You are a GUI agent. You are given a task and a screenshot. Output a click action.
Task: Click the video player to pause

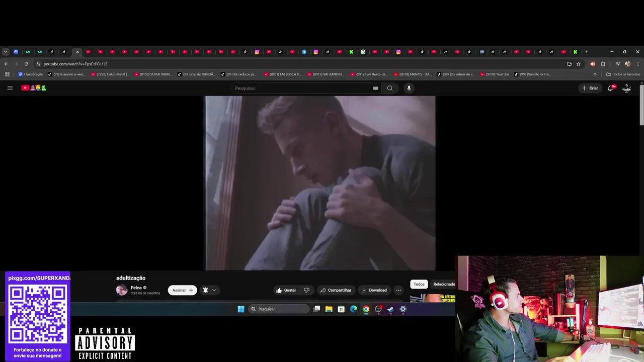(x=320, y=183)
